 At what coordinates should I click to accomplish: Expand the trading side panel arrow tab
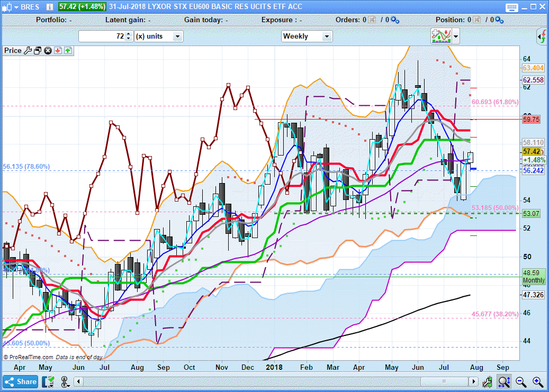point(542,37)
